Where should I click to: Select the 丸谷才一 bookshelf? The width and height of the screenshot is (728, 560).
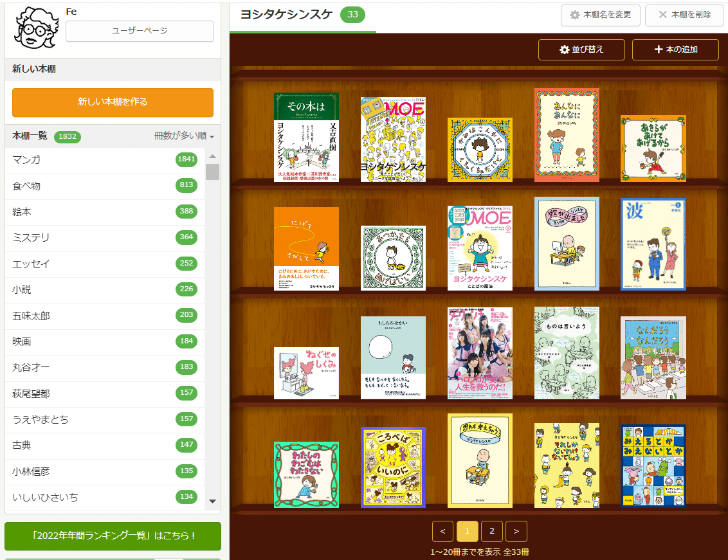pyautogui.click(x=105, y=368)
